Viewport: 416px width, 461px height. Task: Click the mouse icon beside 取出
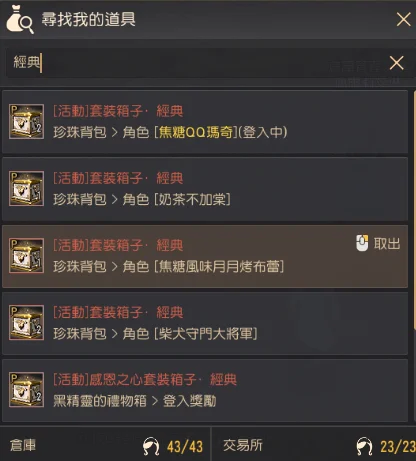click(362, 243)
